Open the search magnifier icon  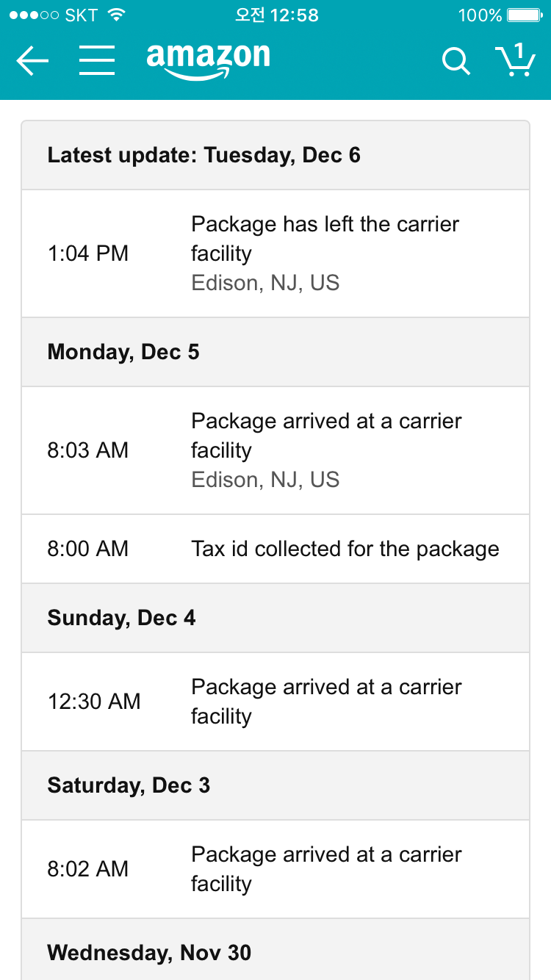(x=455, y=61)
